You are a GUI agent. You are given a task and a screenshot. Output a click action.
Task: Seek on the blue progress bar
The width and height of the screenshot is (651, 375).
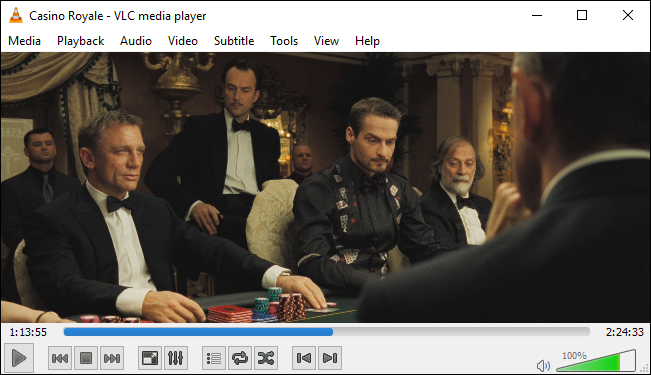326,331
